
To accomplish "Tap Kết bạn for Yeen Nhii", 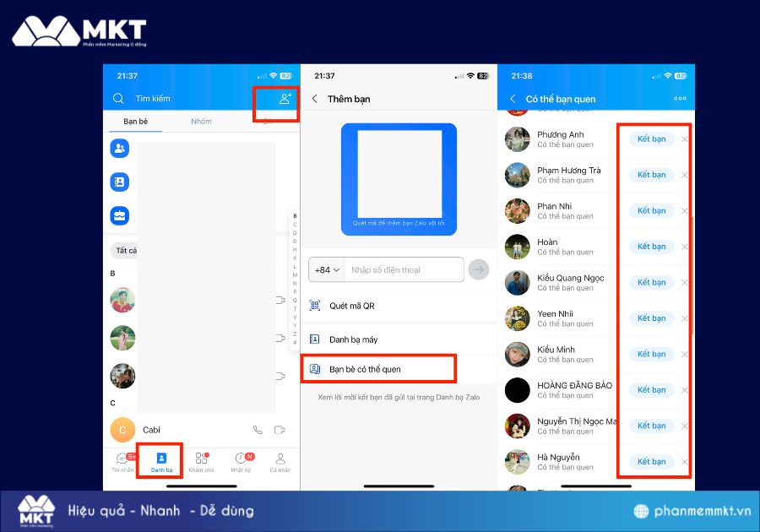I will point(651,318).
